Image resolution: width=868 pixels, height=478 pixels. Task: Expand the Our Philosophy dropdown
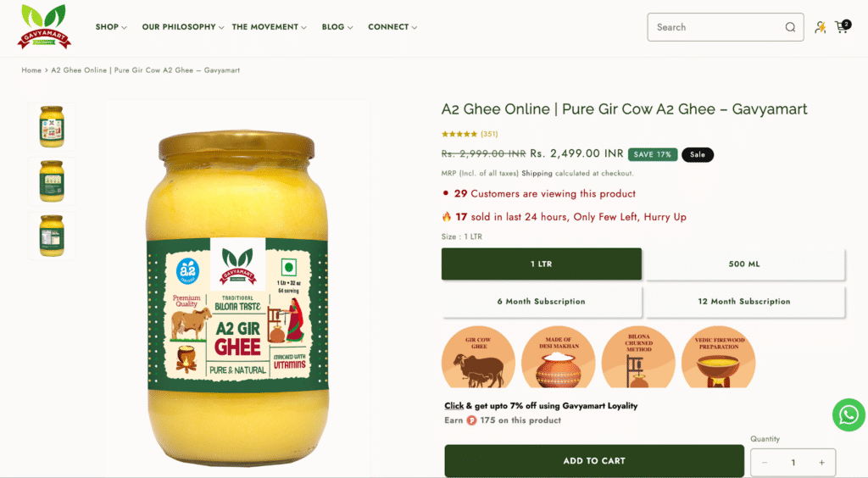[x=183, y=27]
